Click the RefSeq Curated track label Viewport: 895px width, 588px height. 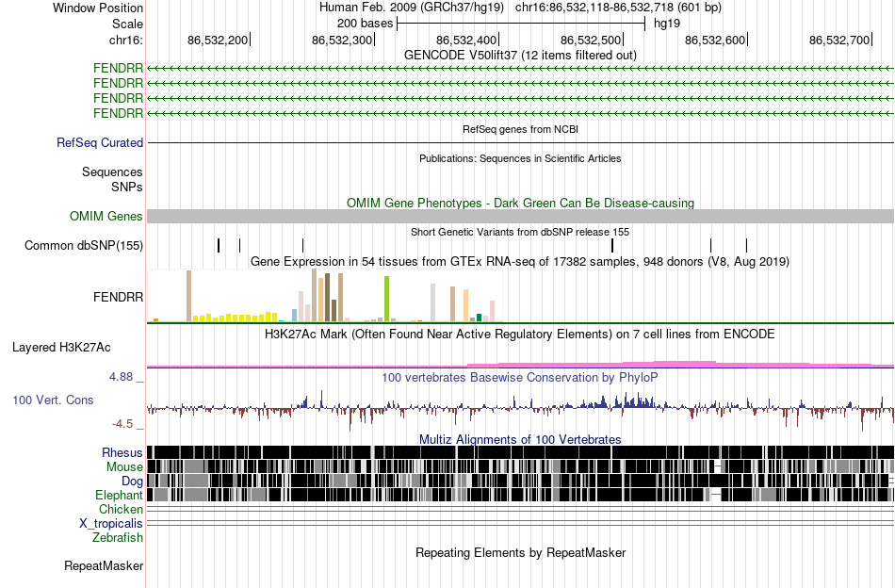(100, 142)
